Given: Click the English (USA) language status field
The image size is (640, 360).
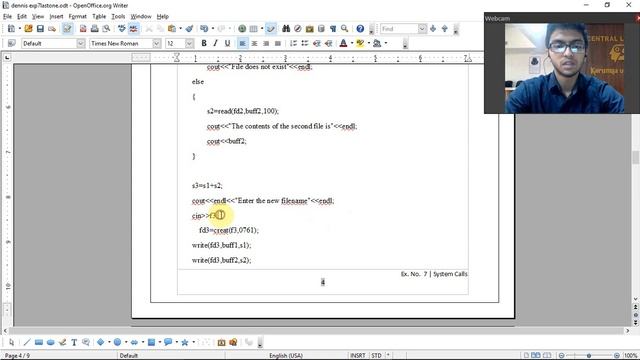Looking at the screenshot, I should [286, 356].
